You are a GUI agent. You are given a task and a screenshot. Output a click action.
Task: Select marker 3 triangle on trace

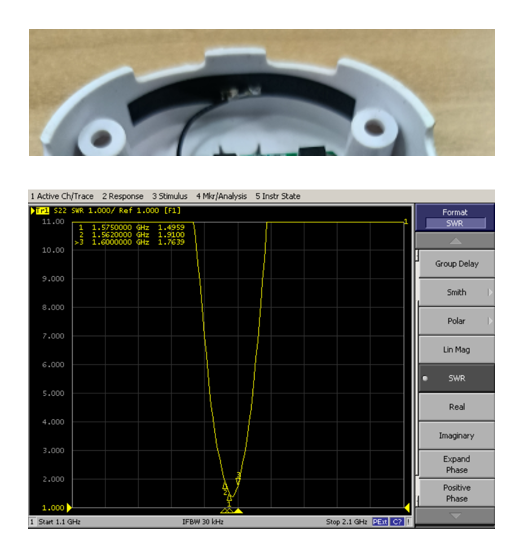[238, 481]
